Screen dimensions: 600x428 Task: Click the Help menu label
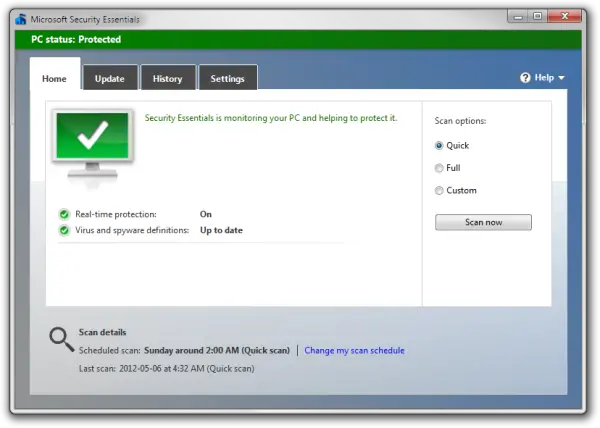(544, 78)
